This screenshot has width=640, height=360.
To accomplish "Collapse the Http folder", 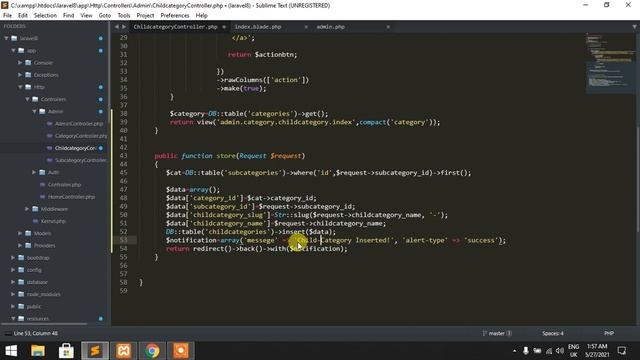I will tap(20, 87).
